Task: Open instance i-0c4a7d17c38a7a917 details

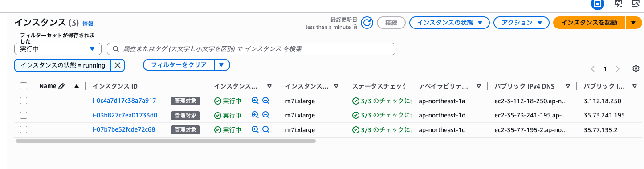Action: click(x=124, y=101)
